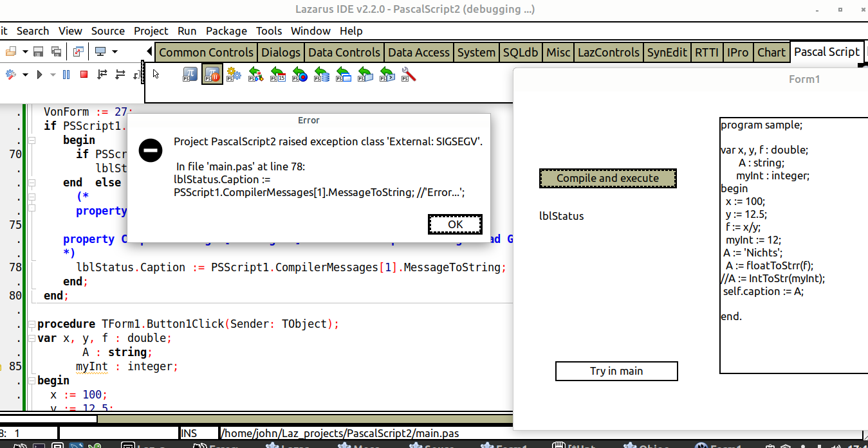Click the editor horizontal scrollbar thumb

click(49, 419)
